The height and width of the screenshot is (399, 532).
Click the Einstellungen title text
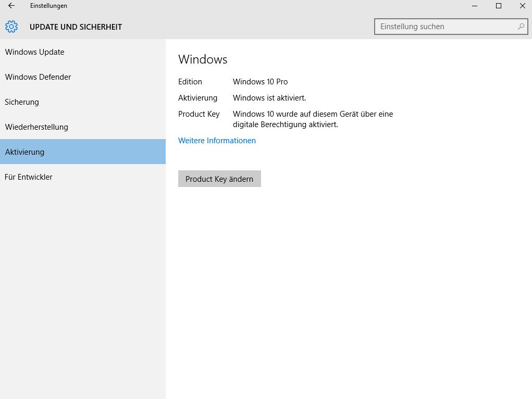(x=48, y=6)
